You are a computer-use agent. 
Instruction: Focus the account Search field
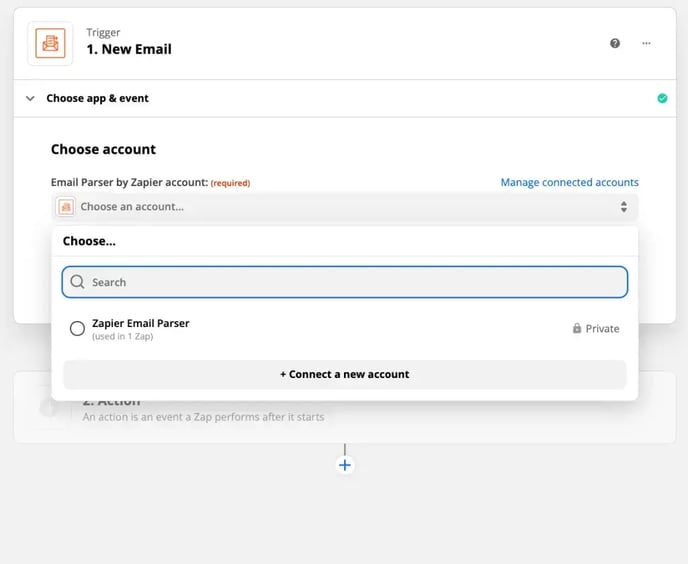point(344,282)
